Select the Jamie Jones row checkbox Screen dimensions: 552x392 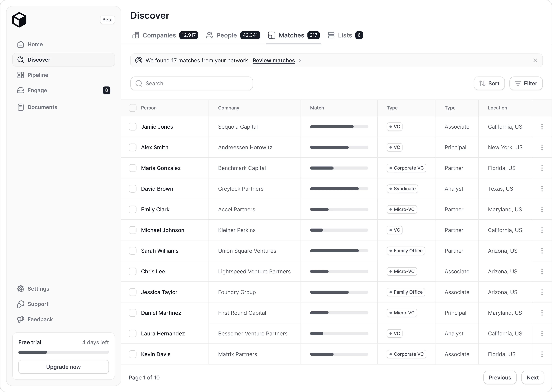133,127
